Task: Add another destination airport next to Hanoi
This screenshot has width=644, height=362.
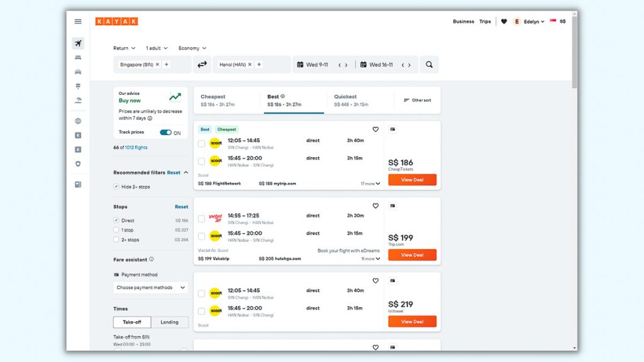Action: (x=258, y=65)
